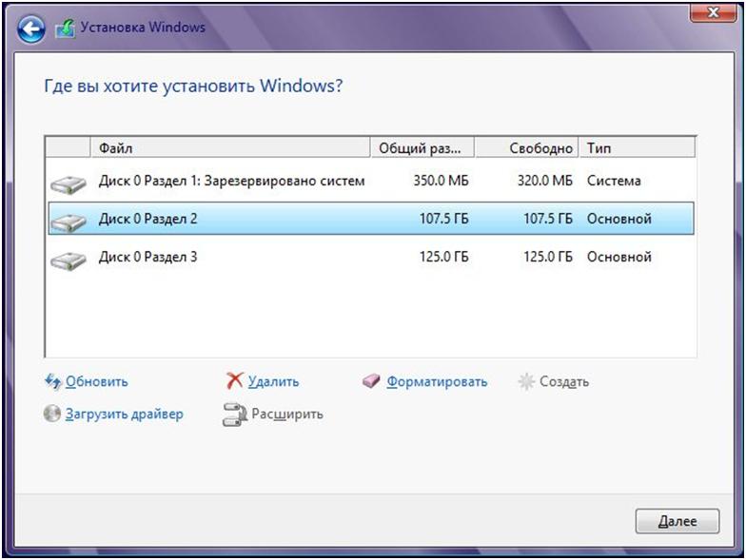This screenshot has height=560, width=746.
Task: Click drive icon of Диск 0 Раздел 2
Action: (x=69, y=222)
